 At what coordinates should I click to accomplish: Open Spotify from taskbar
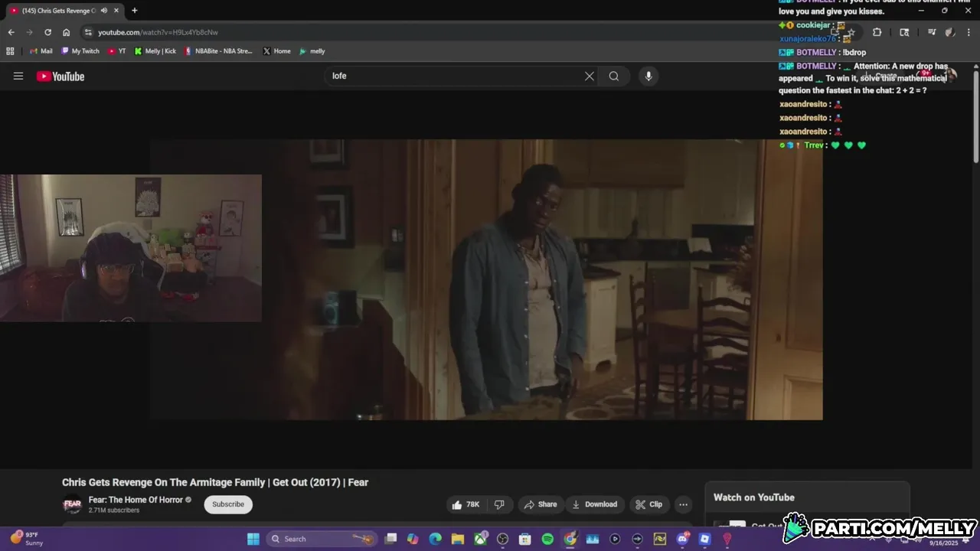tap(547, 539)
